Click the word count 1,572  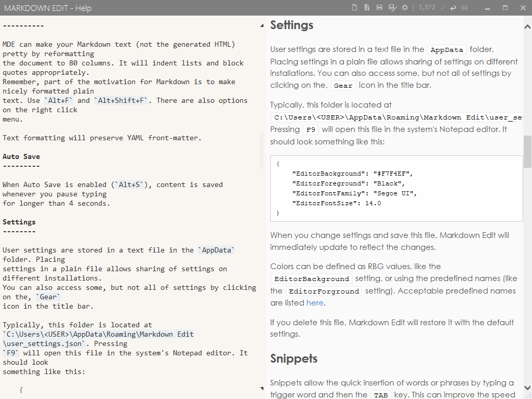point(427,8)
